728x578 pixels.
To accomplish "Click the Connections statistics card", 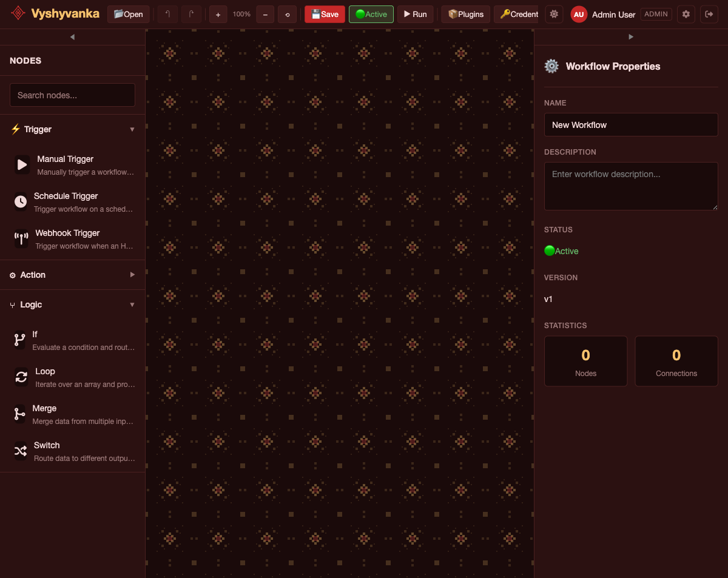I will pyautogui.click(x=676, y=361).
